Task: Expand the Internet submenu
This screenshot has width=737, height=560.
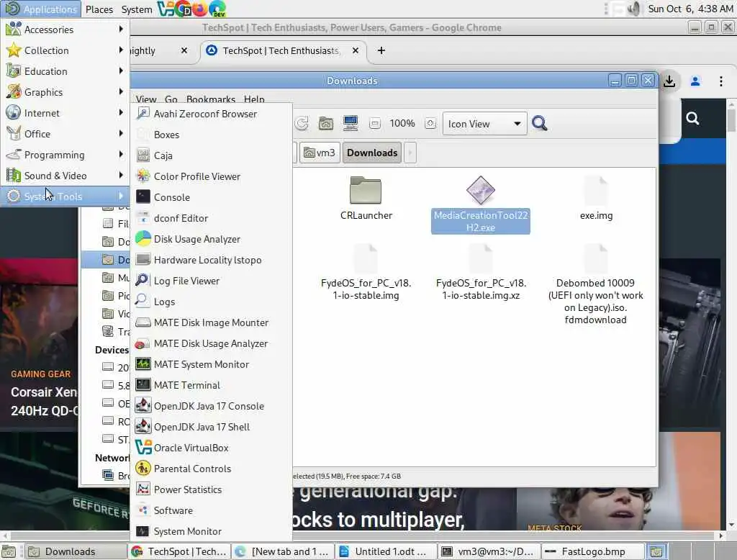Action: pos(65,113)
